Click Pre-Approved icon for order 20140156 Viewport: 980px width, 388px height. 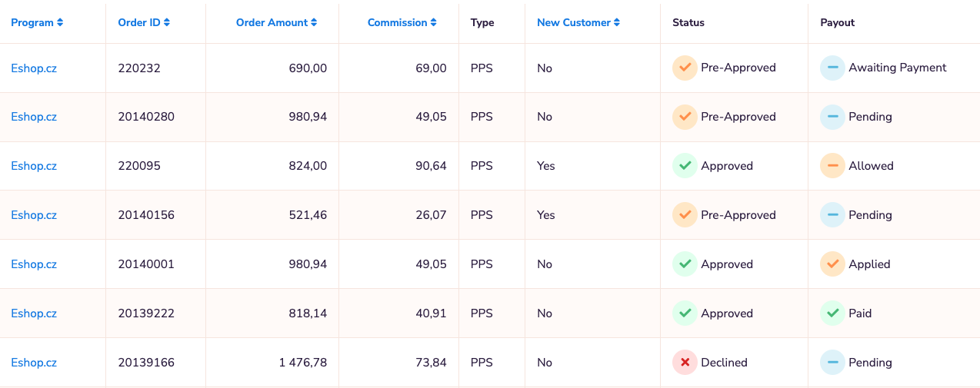[685, 215]
